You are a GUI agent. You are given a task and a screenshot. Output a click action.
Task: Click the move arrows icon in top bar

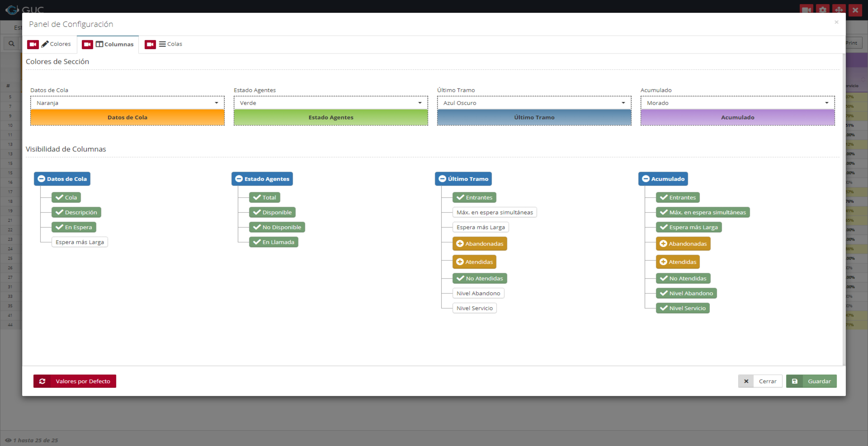pos(839,10)
